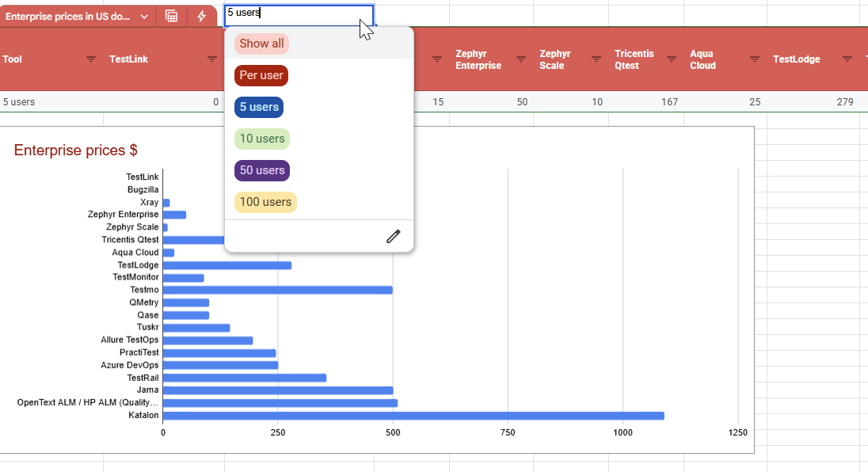Click Zephyr Enterprise column header
868x472 pixels.
478,59
